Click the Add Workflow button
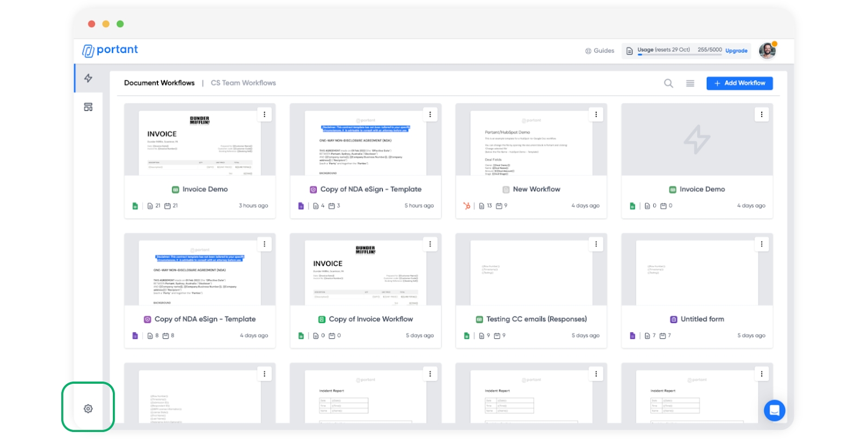Image resolution: width=868 pixels, height=439 pixels. point(739,83)
